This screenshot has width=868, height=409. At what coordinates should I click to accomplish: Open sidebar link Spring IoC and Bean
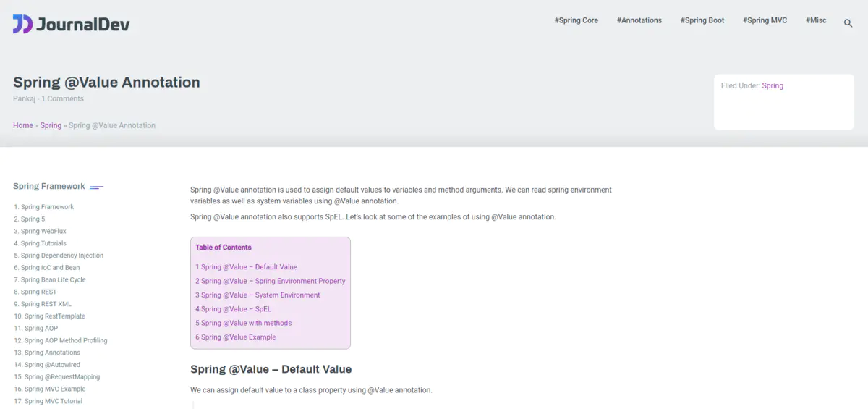pyautogui.click(x=51, y=268)
